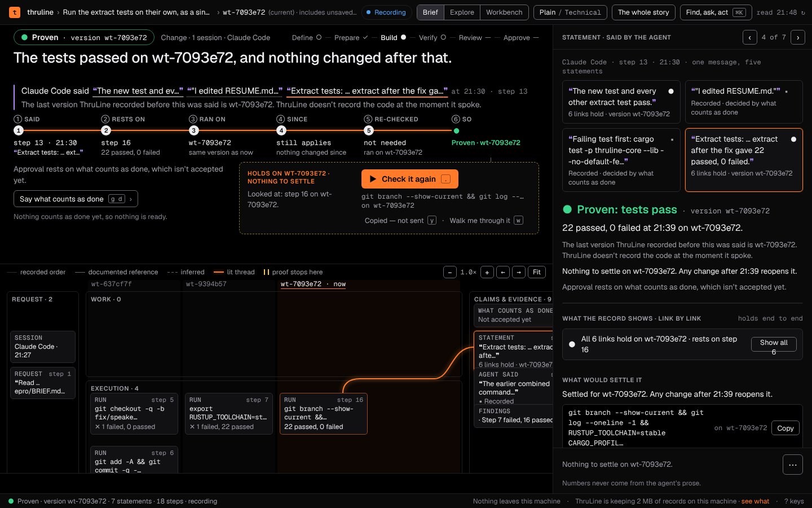Click the Recording status pill
Viewport: 812px width, 508px height.
[386, 12]
